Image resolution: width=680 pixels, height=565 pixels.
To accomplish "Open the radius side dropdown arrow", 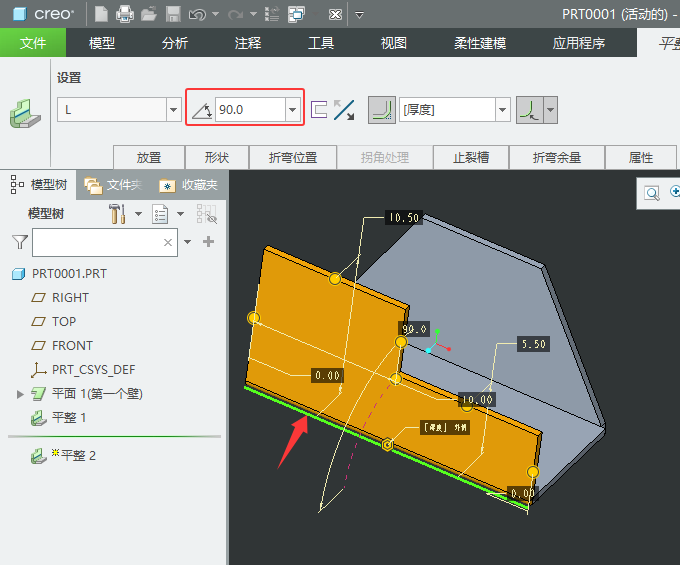I will [x=550, y=110].
